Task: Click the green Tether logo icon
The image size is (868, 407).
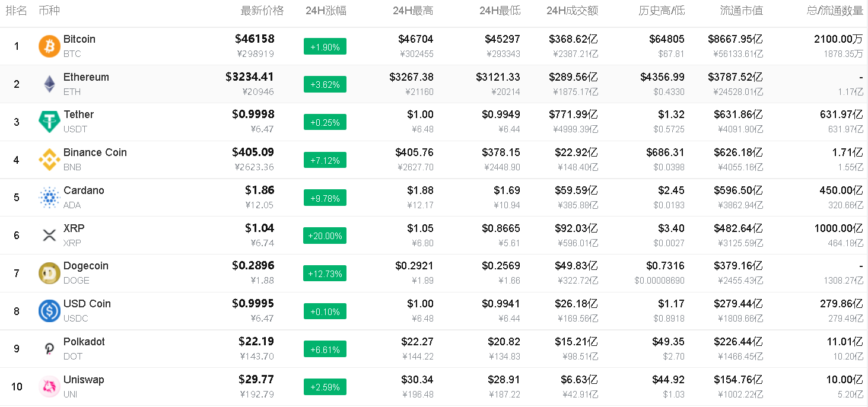Action: pos(49,122)
